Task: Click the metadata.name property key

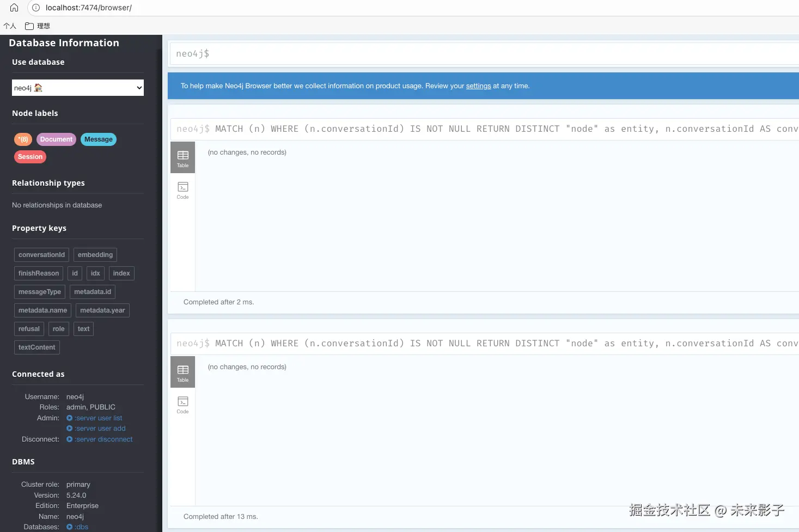Action: pyautogui.click(x=42, y=310)
